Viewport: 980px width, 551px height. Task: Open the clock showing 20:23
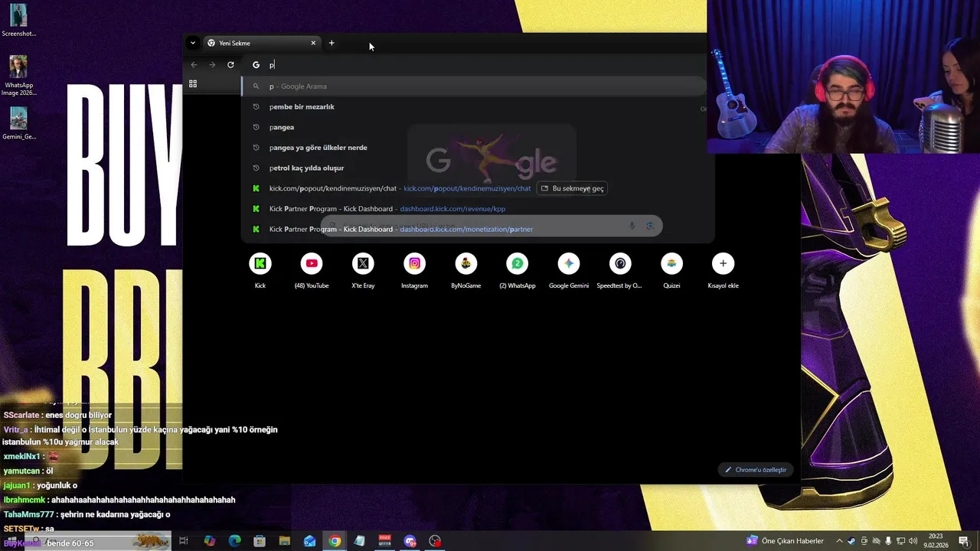pos(936,541)
